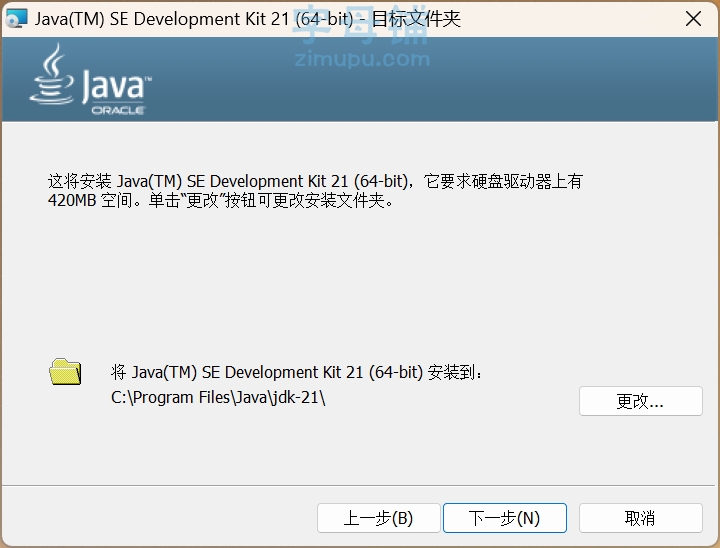Screen dimensions: 720x548
Task: Click the text 将 Java(TM) SE Development Kit 21 安装到
Action: (297, 372)
